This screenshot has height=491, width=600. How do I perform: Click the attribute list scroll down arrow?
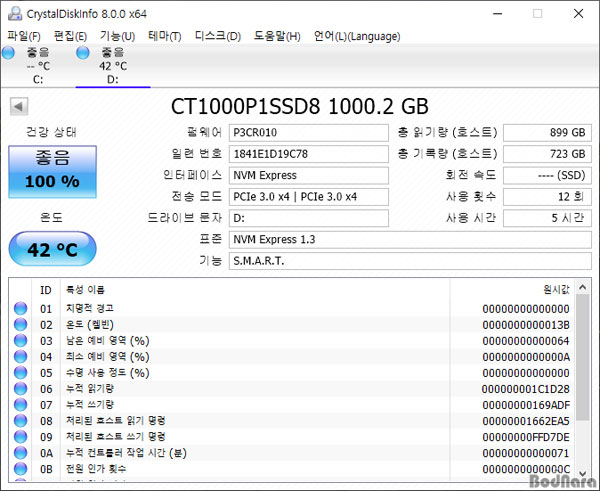point(583,473)
